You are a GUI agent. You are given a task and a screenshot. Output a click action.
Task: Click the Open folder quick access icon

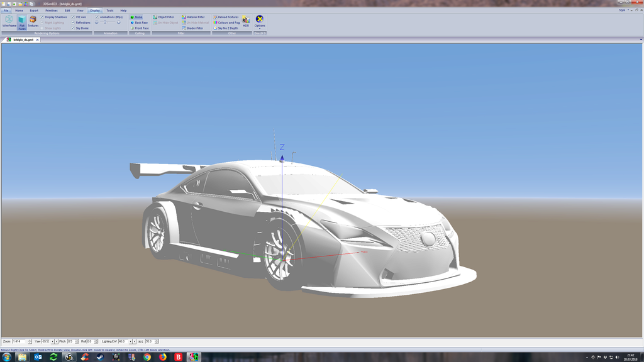[19, 4]
